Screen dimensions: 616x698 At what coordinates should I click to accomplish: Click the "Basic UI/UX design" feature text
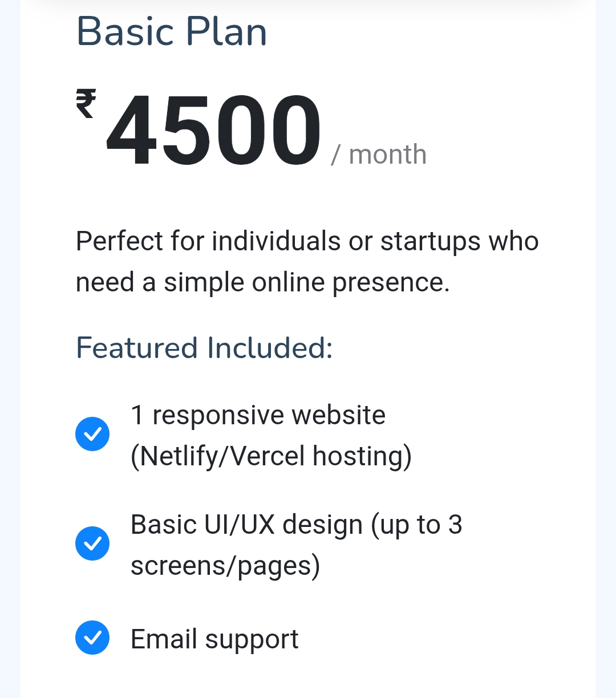tap(246, 525)
